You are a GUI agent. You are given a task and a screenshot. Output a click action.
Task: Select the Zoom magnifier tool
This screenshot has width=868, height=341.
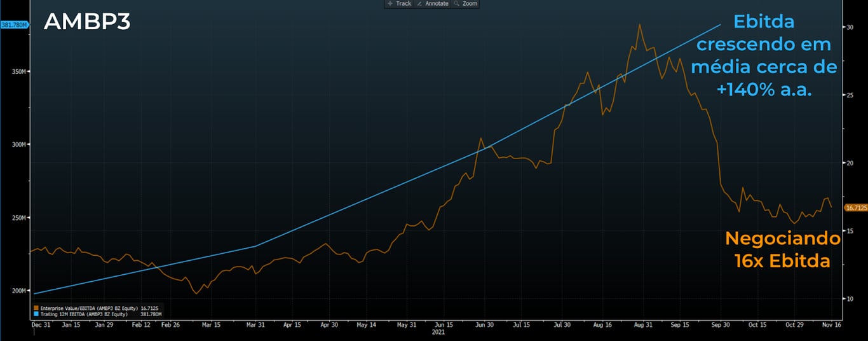coord(466,4)
